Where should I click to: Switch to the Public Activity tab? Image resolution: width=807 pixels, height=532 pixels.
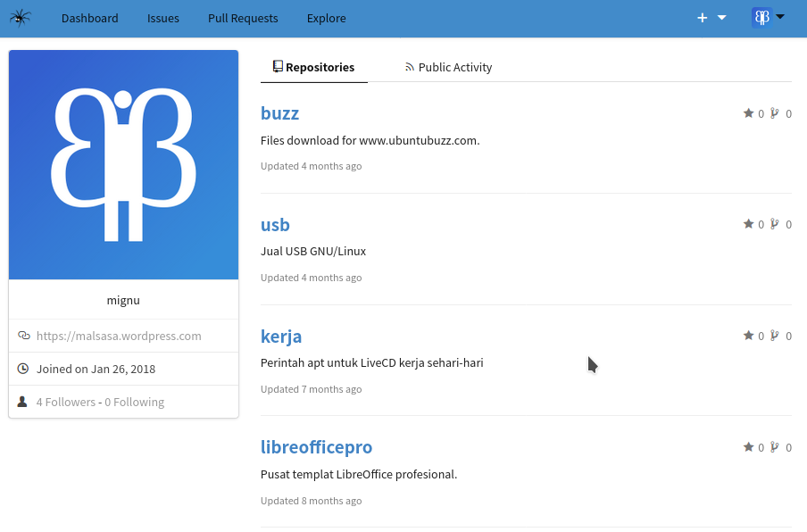click(x=455, y=66)
